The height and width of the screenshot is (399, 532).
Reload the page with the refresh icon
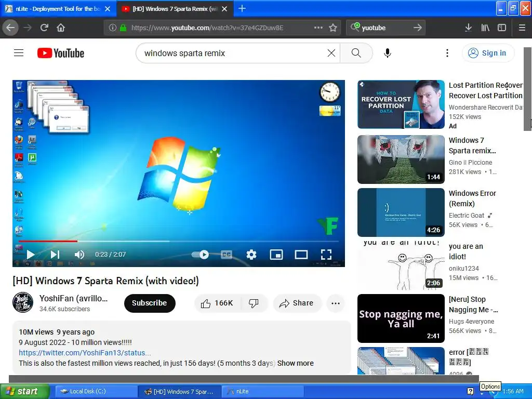pos(44,28)
